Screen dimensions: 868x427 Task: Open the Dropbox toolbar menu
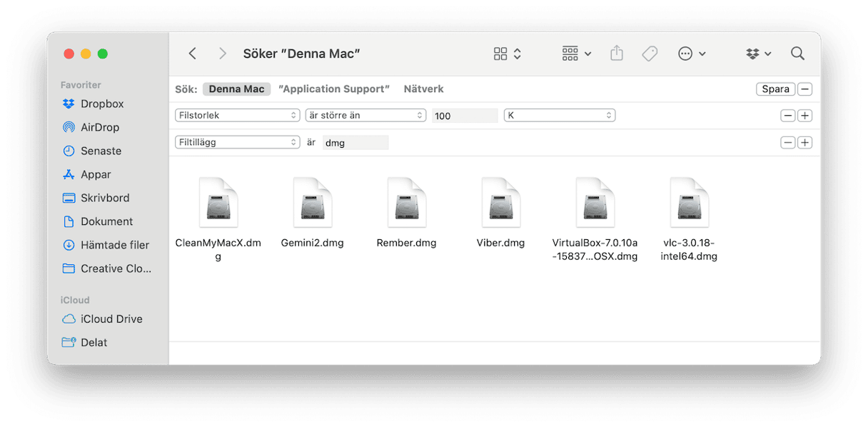pyautogui.click(x=758, y=54)
